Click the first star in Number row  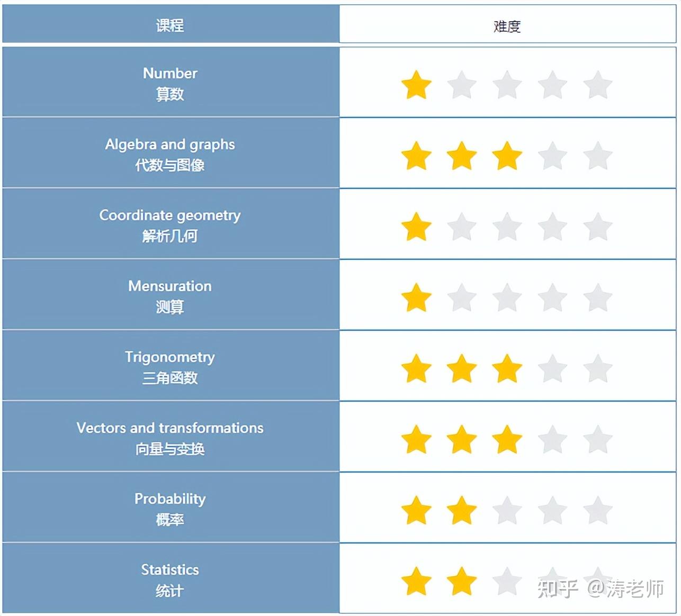[x=416, y=85]
